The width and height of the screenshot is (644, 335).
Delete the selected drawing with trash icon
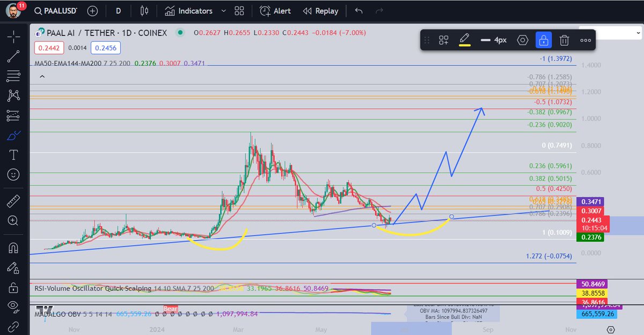[x=564, y=40]
